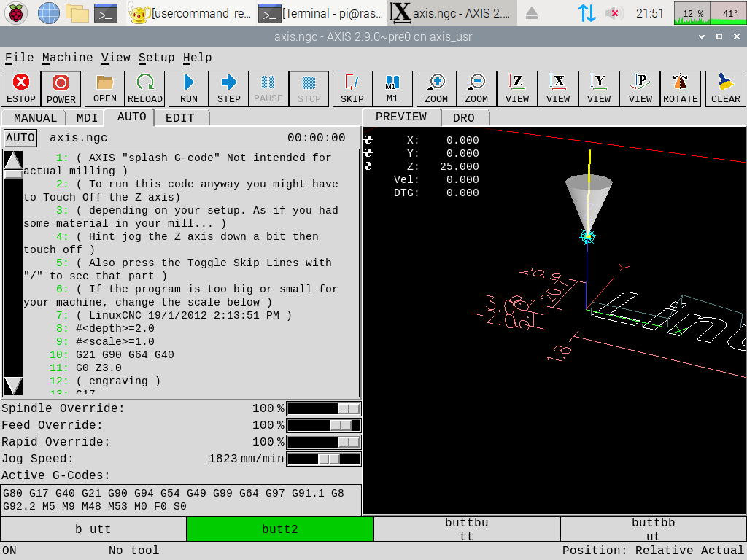Screen dimensions: 747x560
Task: Click the Y axis homed symbol
Action: point(368,153)
